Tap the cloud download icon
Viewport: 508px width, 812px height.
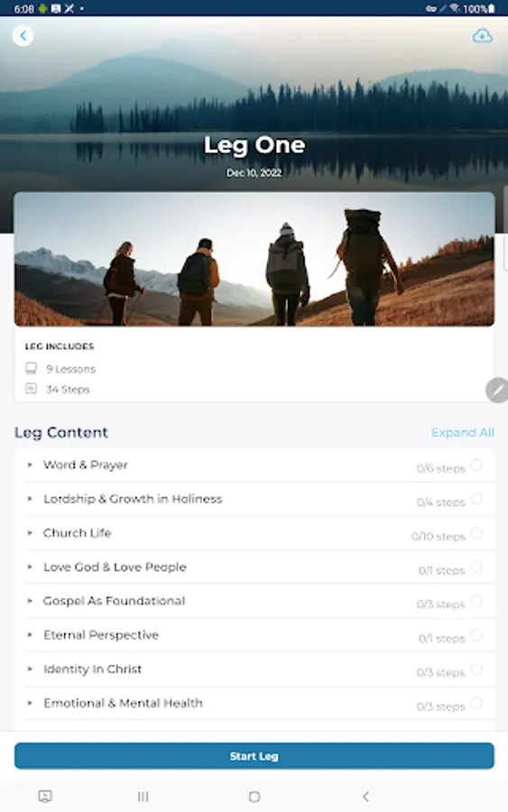pyautogui.click(x=482, y=36)
